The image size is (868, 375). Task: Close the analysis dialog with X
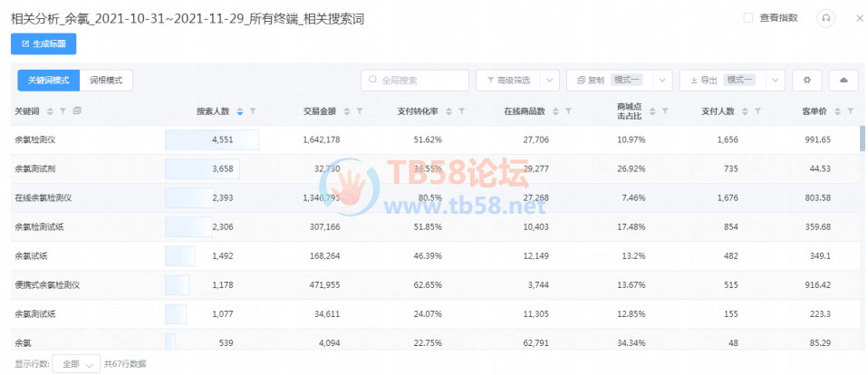[x=859, y=18]
